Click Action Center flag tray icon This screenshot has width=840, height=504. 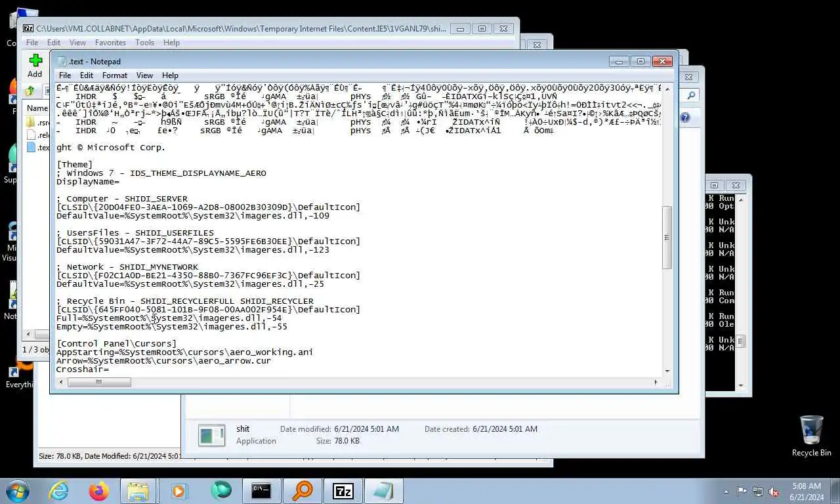coord(742,492)
